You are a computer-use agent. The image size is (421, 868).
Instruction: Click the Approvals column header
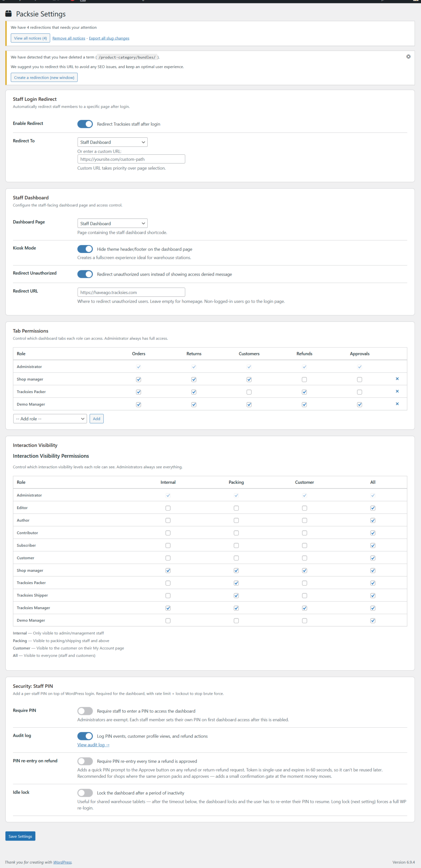tap(360, 354)
